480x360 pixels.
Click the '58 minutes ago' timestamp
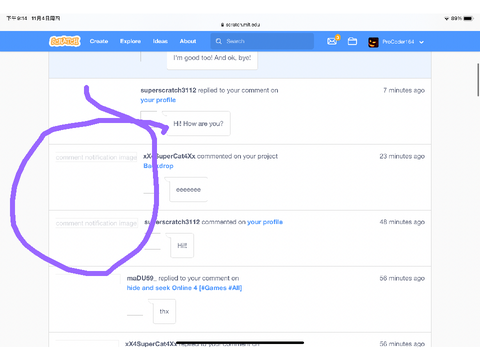pos(402,278)
